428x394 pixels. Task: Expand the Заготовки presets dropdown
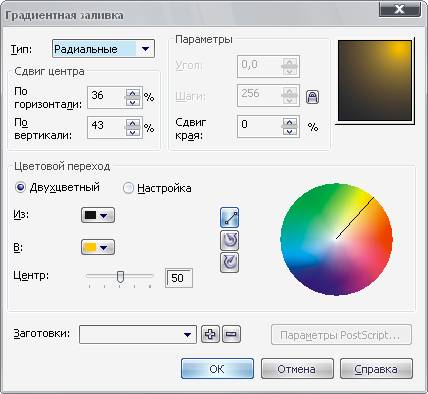(187, 334)
